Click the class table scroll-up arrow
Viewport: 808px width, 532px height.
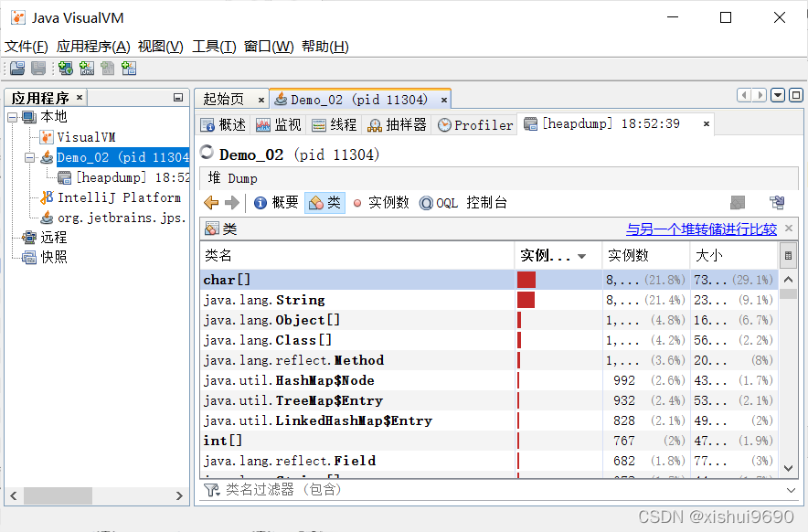point(788,280)
